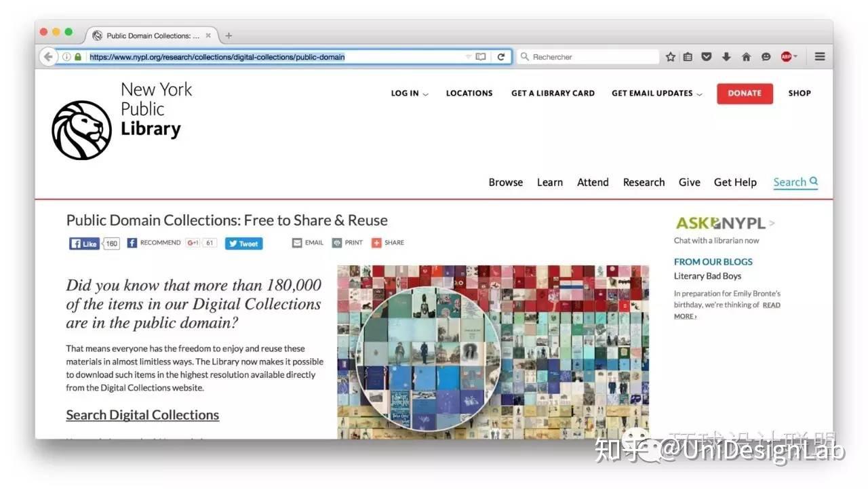Reload the page with the refresh icon

(x=501, y=57)
